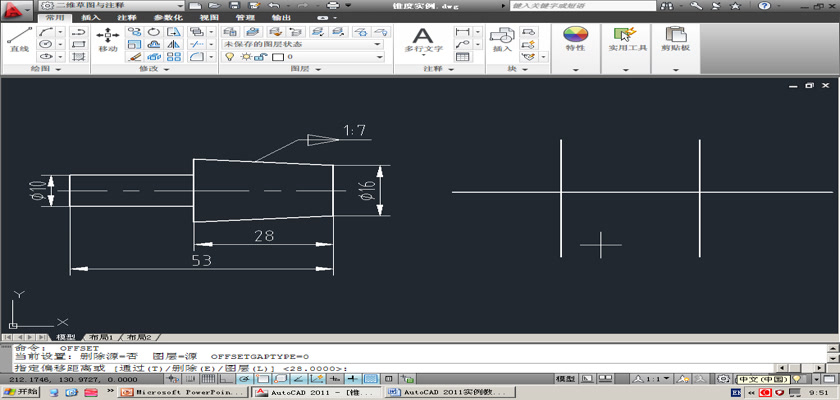Open annotation scale 1:1 dropdown
Image resolution: width=840 pixels, height=400 pixels.
[x=652, y=379]
